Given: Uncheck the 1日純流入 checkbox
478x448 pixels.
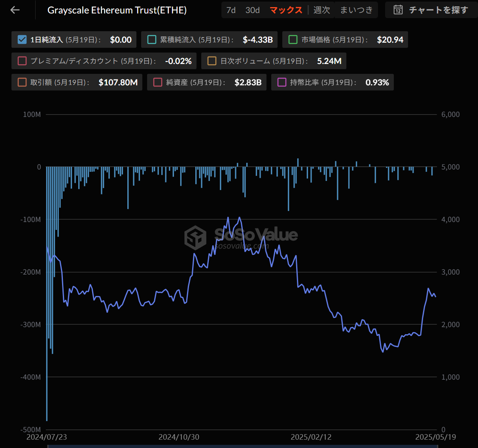Looking at the screenshot, I should click(22, 40).
